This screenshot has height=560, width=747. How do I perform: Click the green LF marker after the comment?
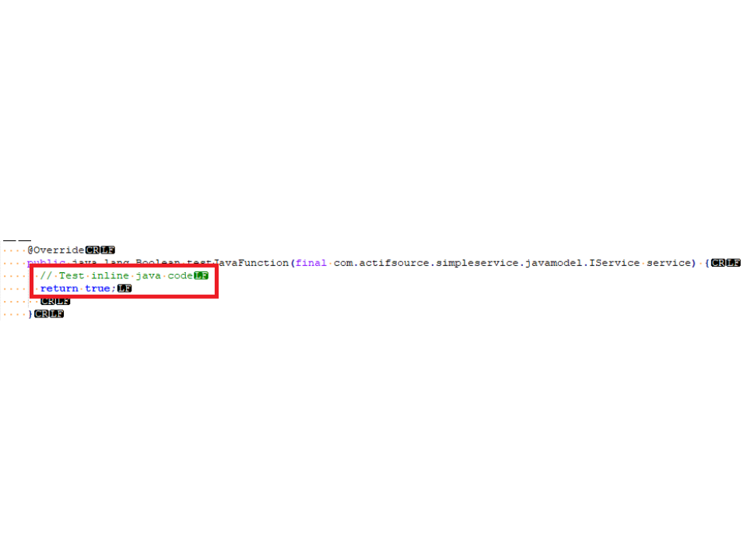click(201, 275)
